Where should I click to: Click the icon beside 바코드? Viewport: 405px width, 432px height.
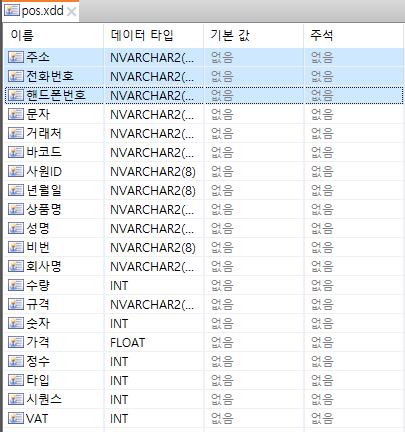click(x=16, y=152)
